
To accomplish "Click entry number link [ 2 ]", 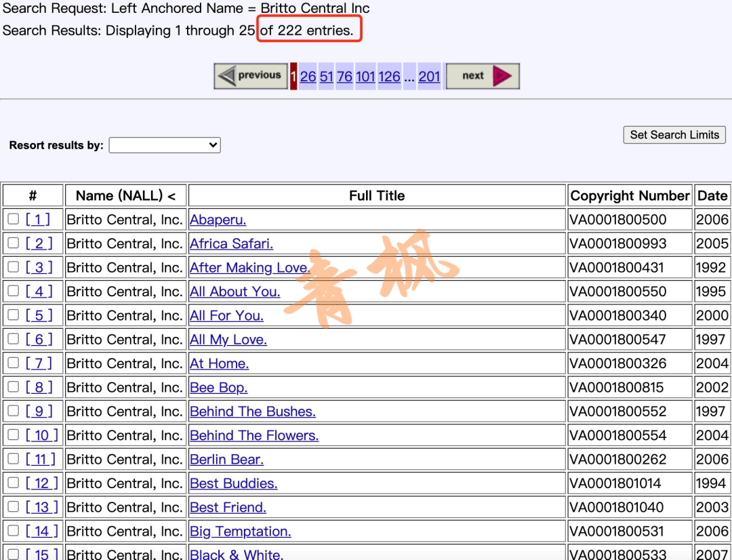I will point(39,243).
